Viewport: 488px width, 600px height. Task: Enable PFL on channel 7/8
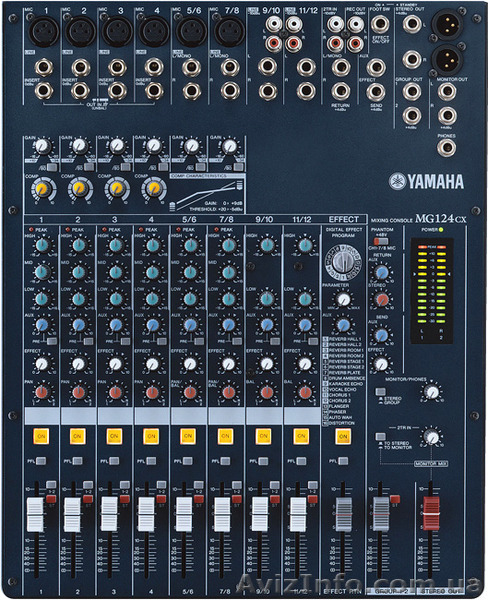point(226,461)
